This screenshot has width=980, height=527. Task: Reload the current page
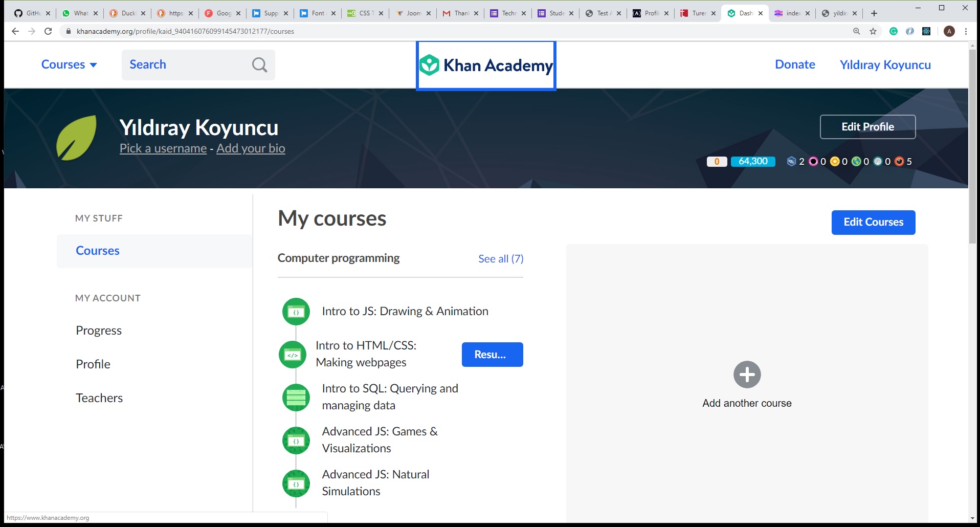(x=48, y=31)
